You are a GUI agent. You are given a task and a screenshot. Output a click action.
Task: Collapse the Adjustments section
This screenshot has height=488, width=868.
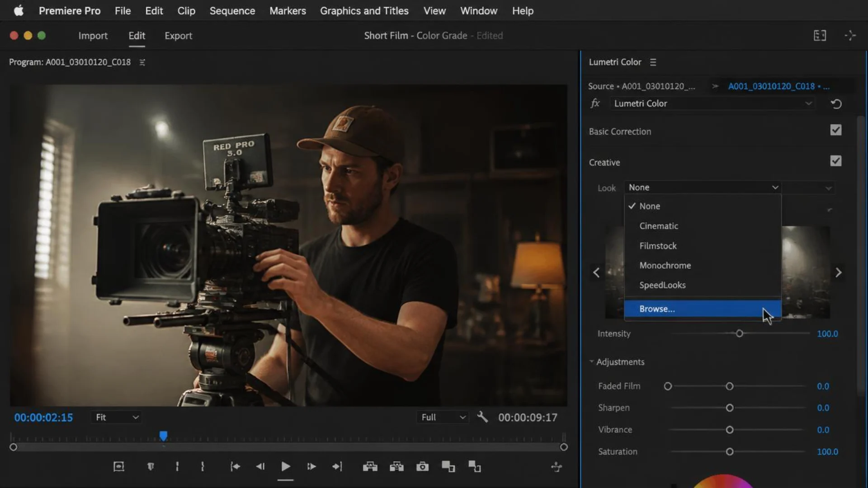[x=591, y=361]
